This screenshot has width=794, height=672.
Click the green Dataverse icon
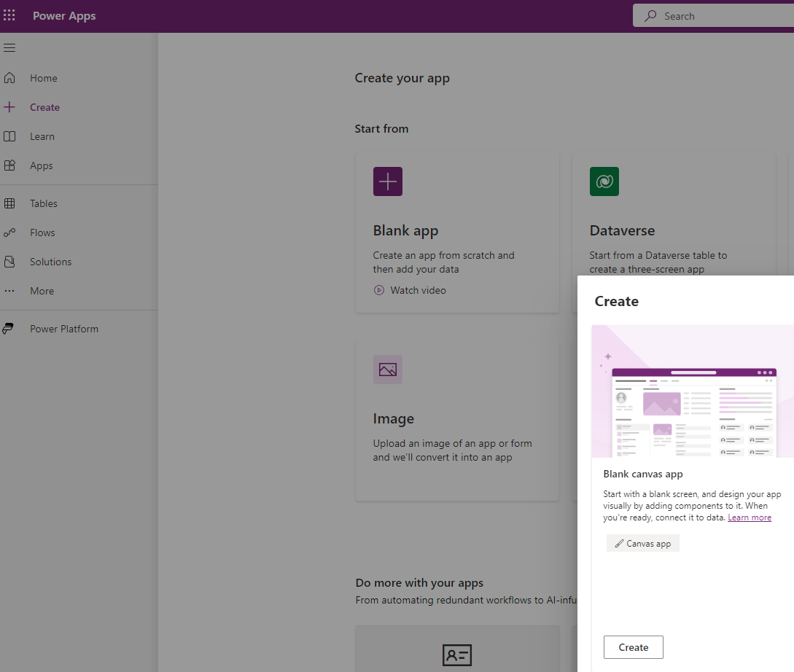pyautogui.click(x=604, y=181)
